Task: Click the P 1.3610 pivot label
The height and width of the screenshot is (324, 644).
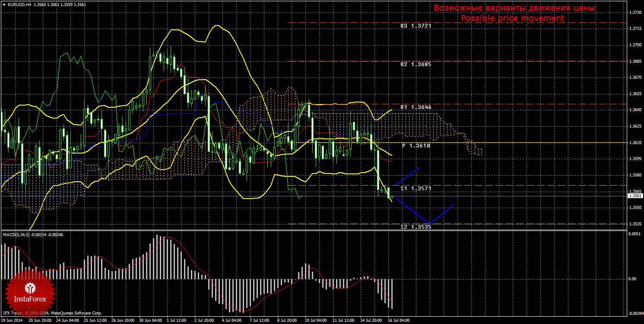Action: click(416, 146)
